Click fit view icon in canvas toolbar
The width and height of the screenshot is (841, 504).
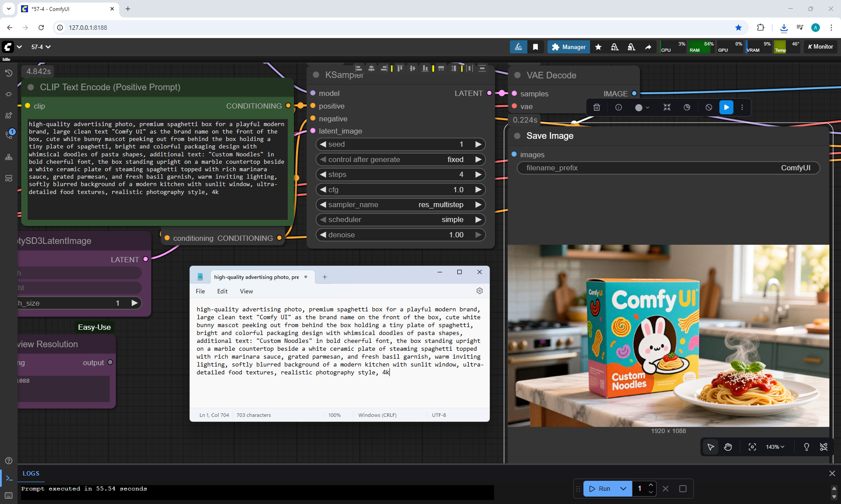click(x=752, y=447)
